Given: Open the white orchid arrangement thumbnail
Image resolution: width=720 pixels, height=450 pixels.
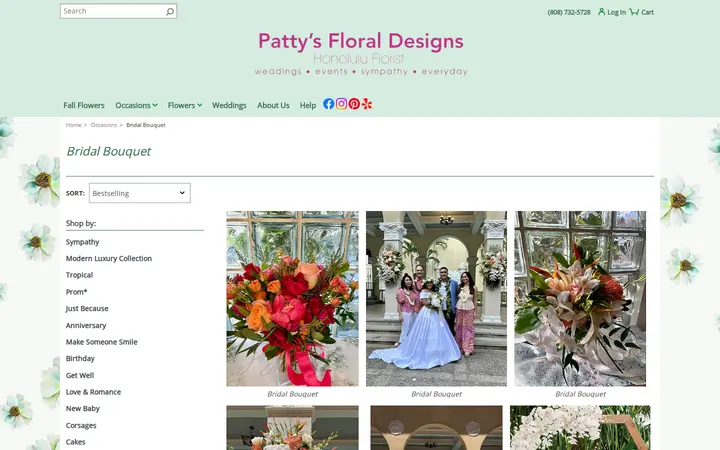Looking at the screenshot, I should [580, 428].
